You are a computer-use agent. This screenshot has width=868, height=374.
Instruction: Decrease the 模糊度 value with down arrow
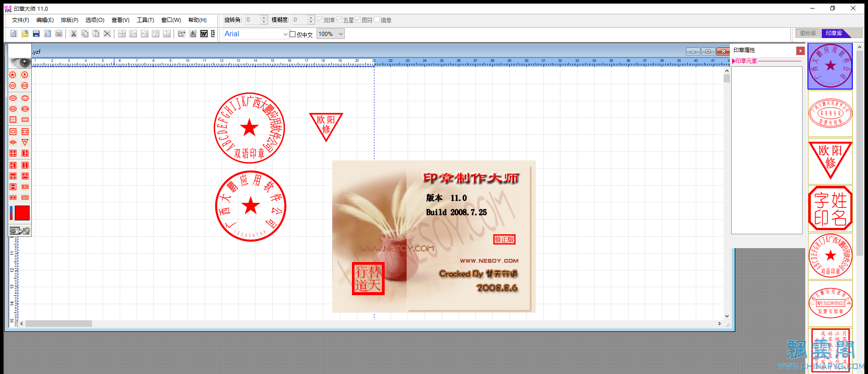311,22
